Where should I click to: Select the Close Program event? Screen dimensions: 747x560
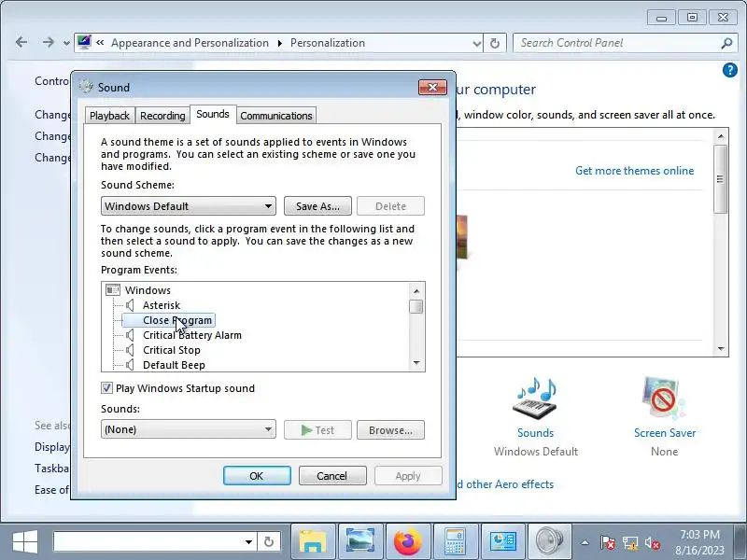point(177,320)
